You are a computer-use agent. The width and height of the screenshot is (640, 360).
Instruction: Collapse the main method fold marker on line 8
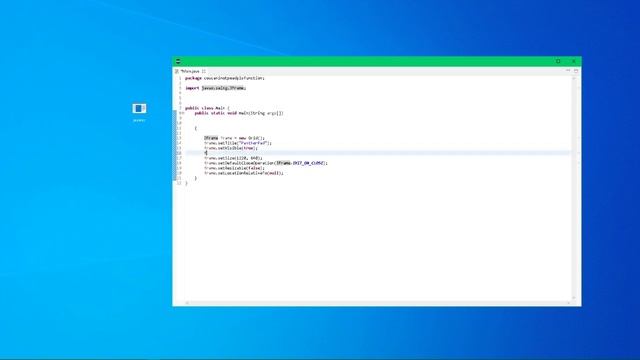click(182, 113)
